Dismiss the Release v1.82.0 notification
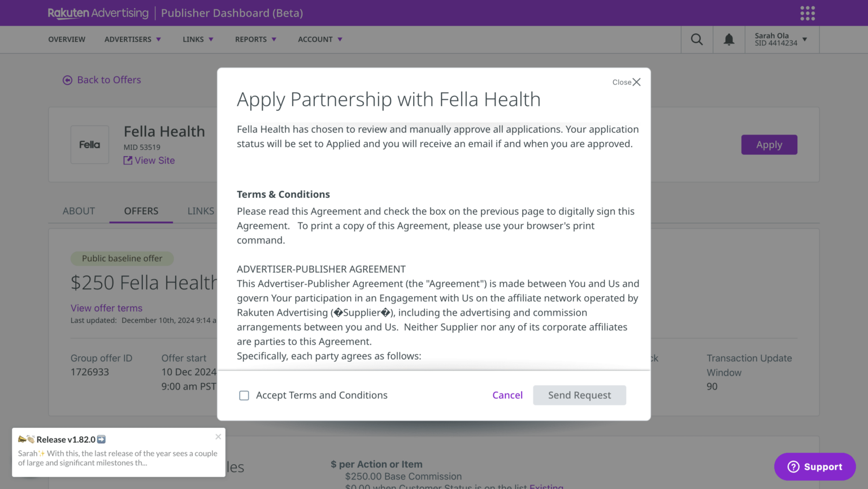The width and height of the screenshot is (868, 489). pos(218,436)
